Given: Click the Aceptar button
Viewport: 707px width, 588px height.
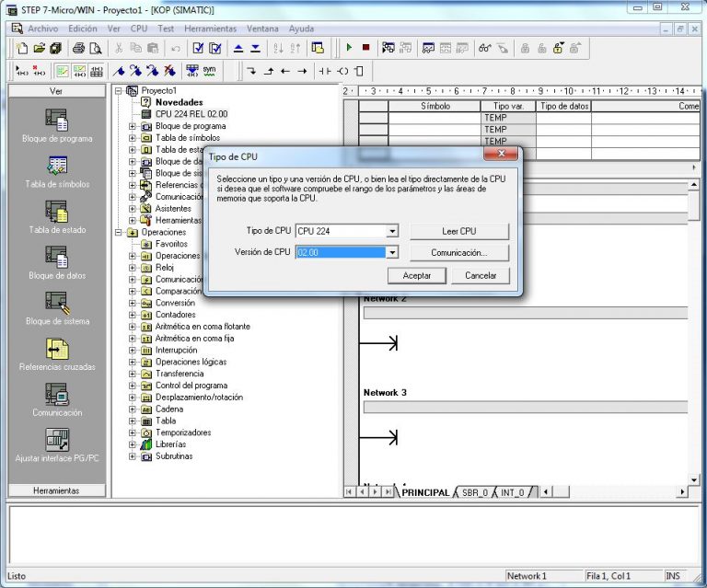Looking at the screenshot, I should 417,275.
